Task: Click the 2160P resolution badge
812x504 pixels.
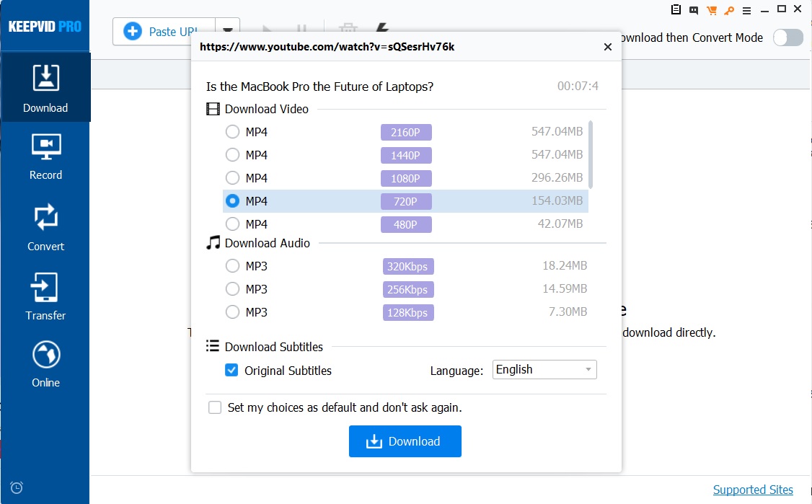Action: pos(406,133)
